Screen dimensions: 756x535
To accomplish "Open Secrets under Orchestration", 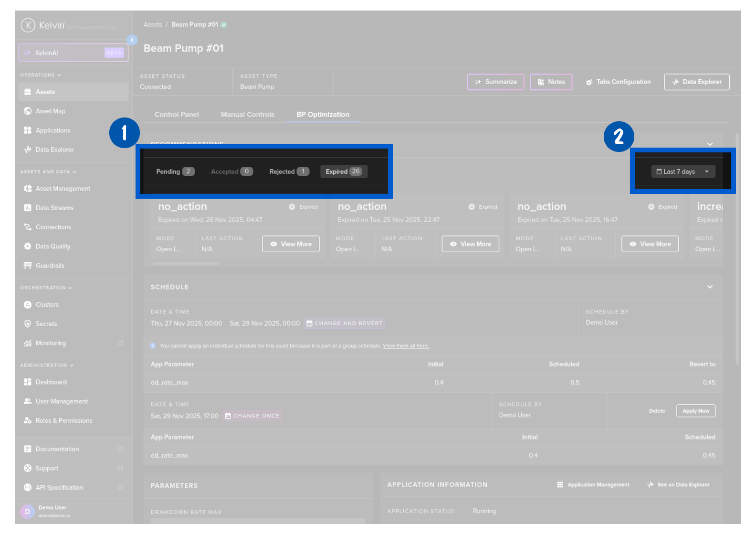I will [x=46, y=324].
